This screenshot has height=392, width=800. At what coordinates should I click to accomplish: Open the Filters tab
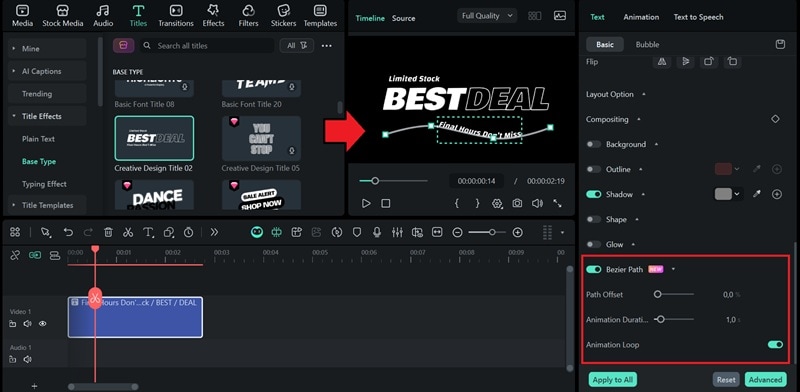pos(248,16)
